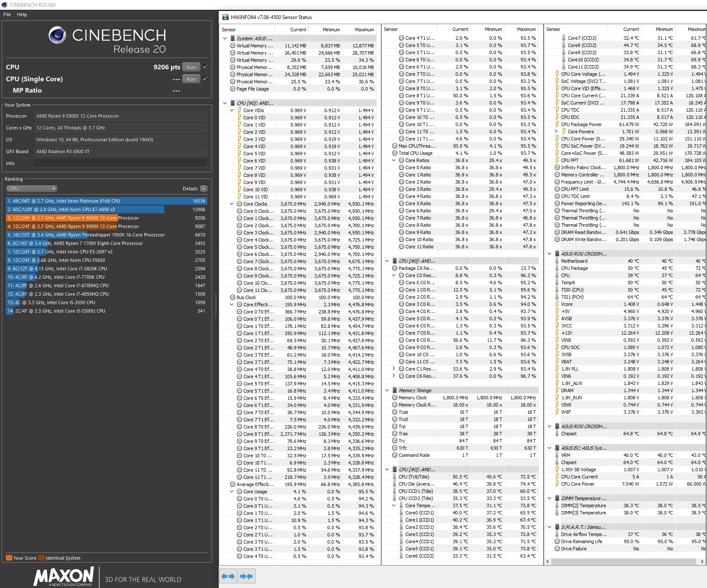
Task: Click the VRM temperature thermometer icon
Action: [557, 455]
